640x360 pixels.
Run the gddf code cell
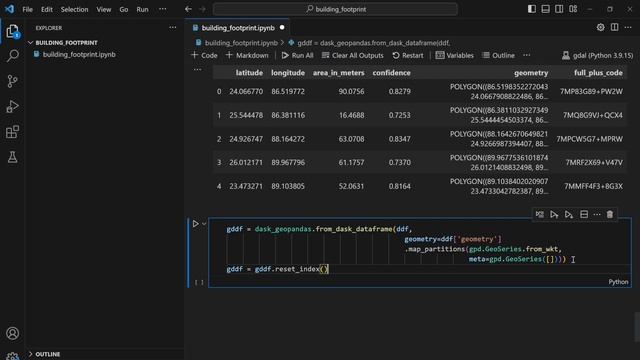196,224
